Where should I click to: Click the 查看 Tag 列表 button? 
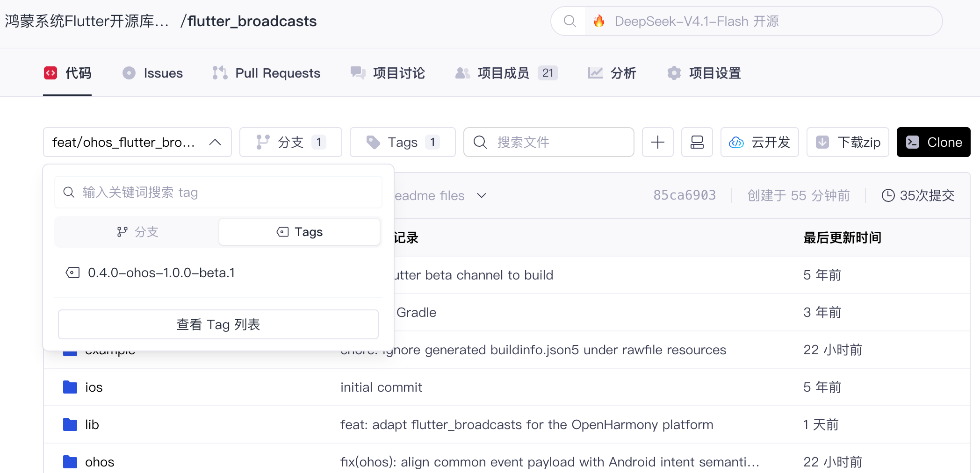point(218,324)
